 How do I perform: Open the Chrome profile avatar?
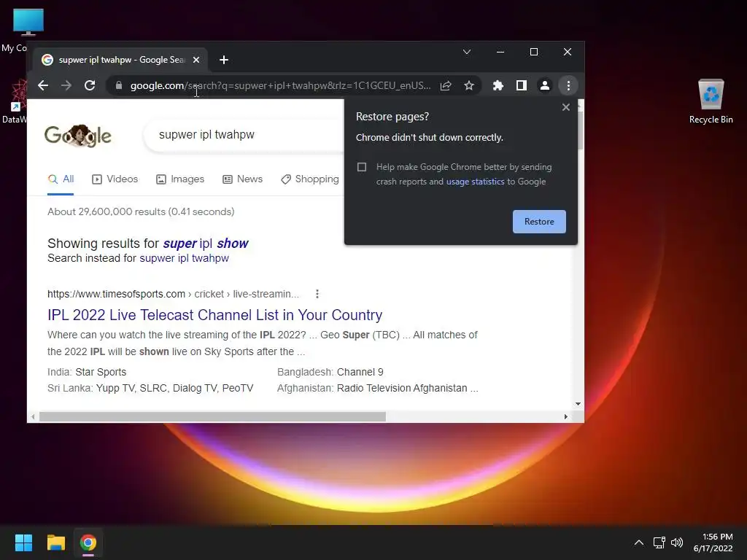[x=544, y=86]
